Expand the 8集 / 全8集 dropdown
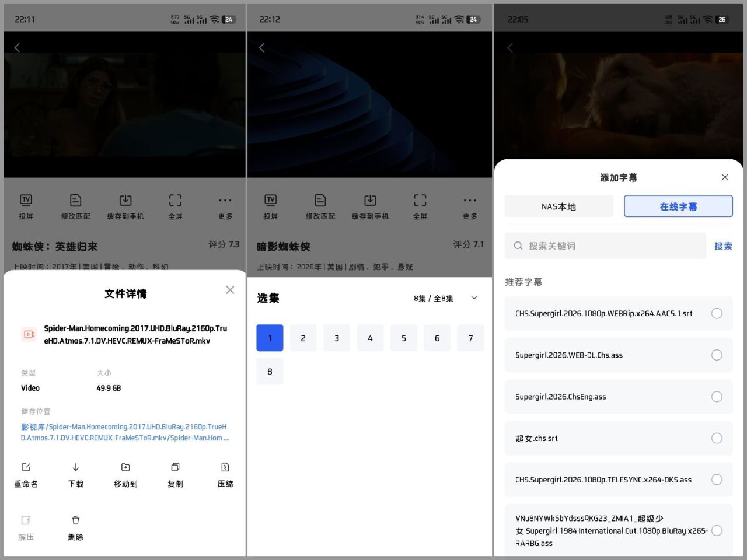 474,298
